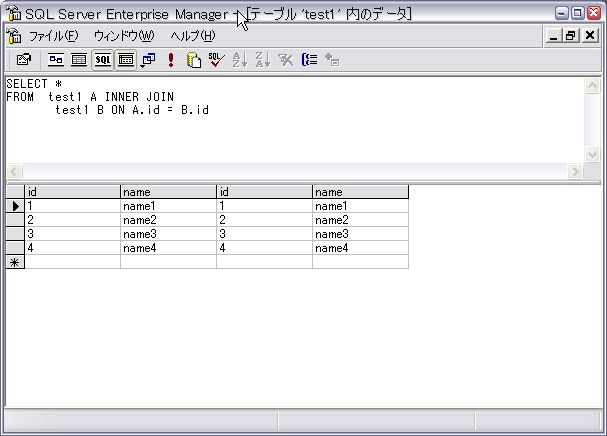This screenshot has height=436, width=607.
Task: Toggle the Diagram pane button
Action: tap(56, 60)
